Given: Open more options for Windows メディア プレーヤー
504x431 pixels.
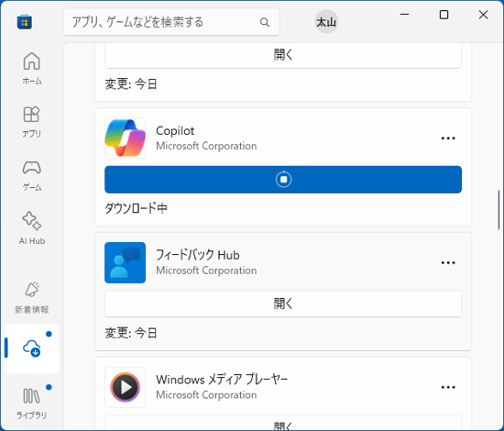Looking at the screenshot, I should pyautogui.click(x=448, y=387).
